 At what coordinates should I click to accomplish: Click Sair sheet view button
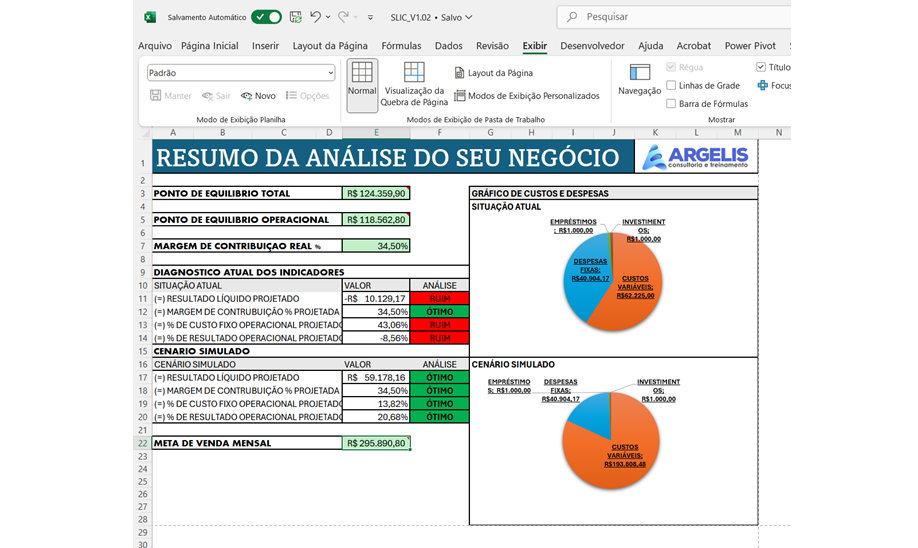coord(216,95)
